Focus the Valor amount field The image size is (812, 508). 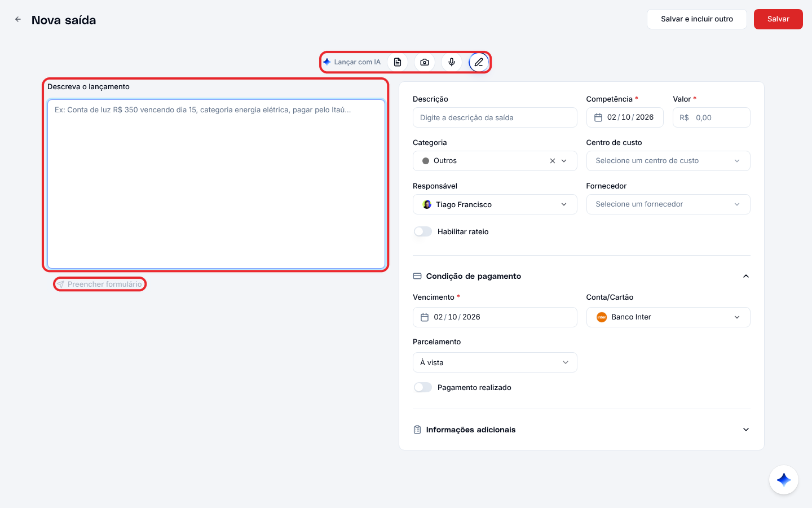click(711, 117)
